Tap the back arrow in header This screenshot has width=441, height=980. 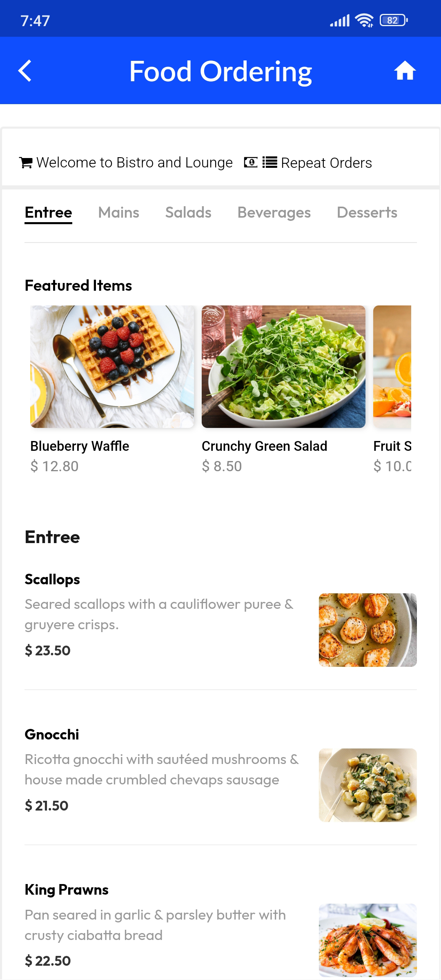tap(25, 71)
